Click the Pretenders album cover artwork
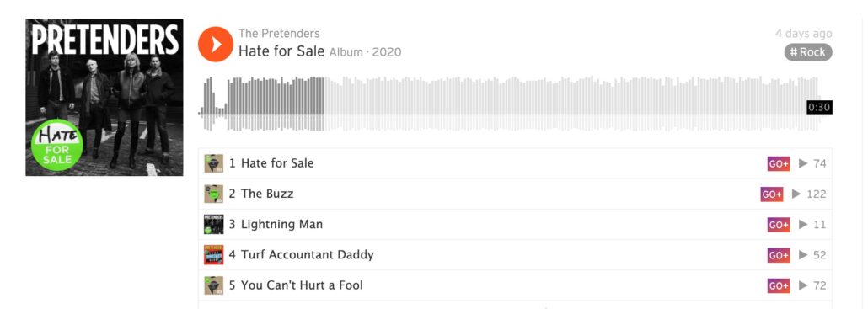The width and height of the screenshot is (868, 309). [104, 98]
